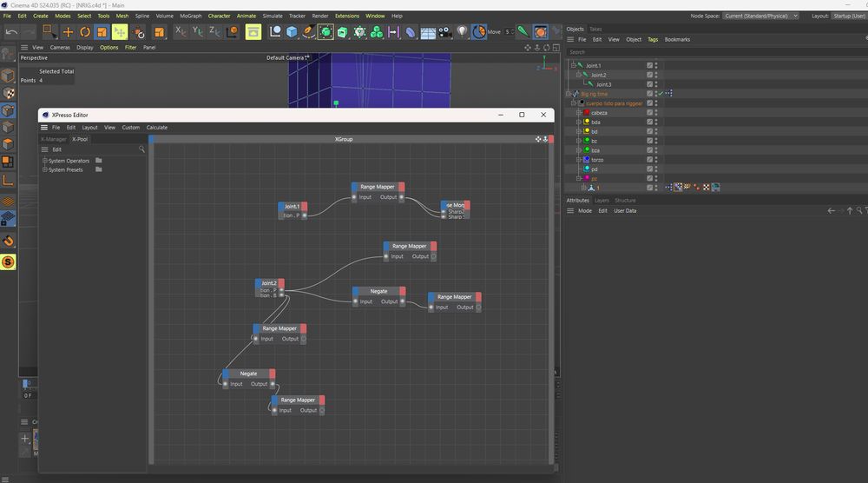Toggle the visibility dots for the bz object
This screenshot has height=483, width=868.
[x=656, y=141]
